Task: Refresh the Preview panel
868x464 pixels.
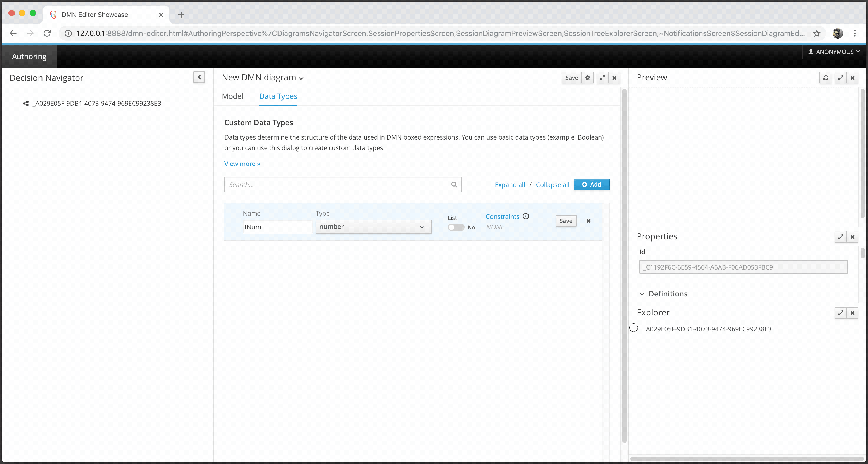Action: (825, 78)
